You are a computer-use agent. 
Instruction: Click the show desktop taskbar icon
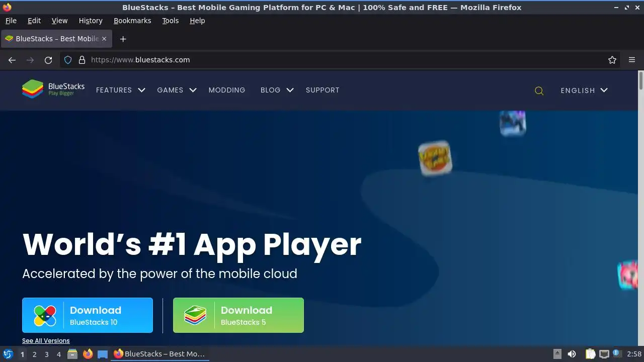click(103, 354)
